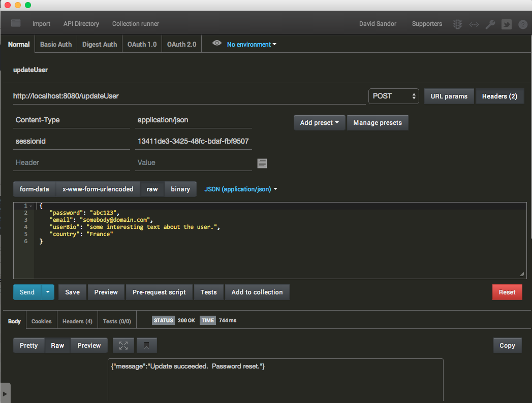Click the Headers (2) button
Screen dimensions: 532x403
coord(499,96)
